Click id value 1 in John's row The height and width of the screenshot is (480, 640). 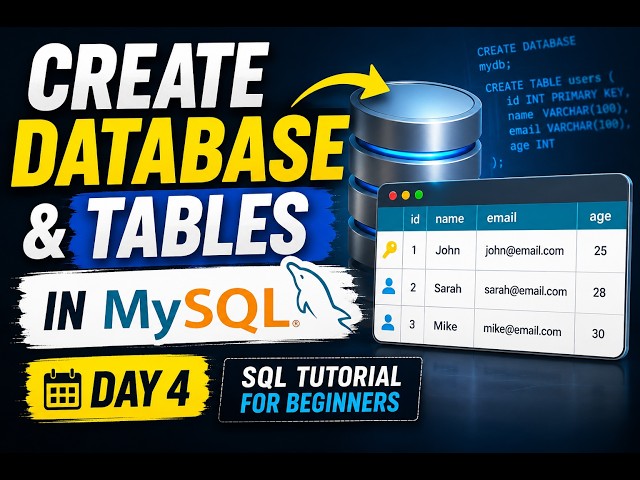point(414,250)
